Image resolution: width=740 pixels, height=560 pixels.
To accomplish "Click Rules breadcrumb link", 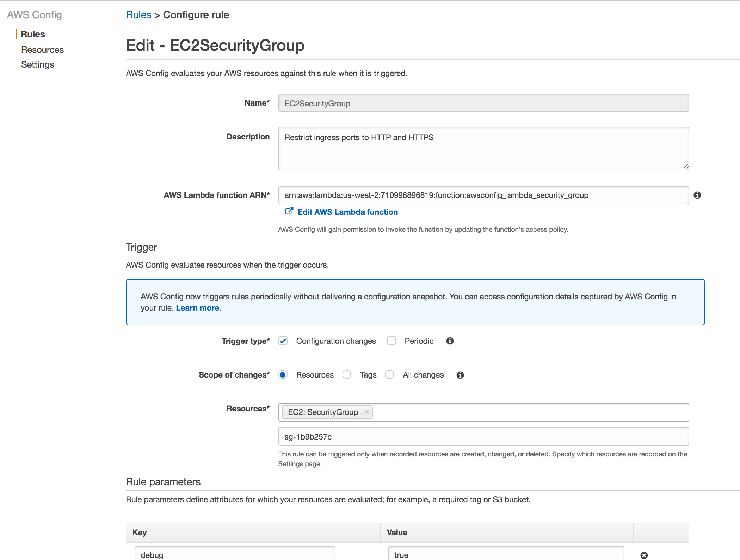I will pos(138,15).
